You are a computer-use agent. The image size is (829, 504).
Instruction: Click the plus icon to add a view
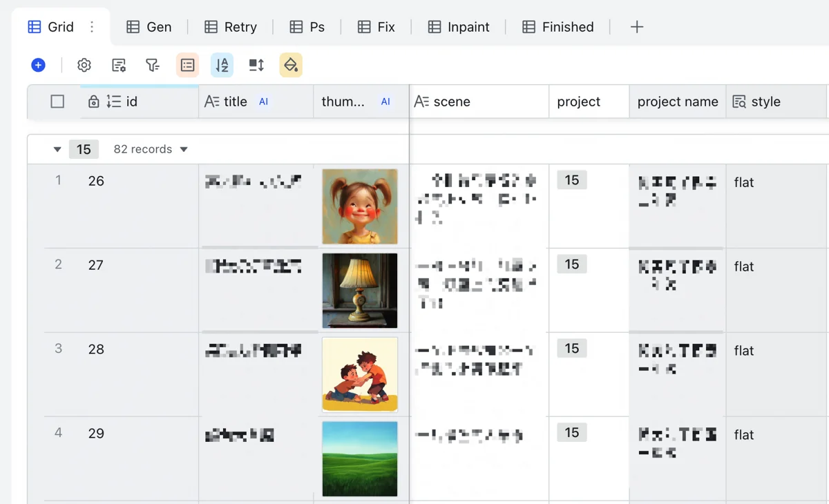[x=637, y=27]
